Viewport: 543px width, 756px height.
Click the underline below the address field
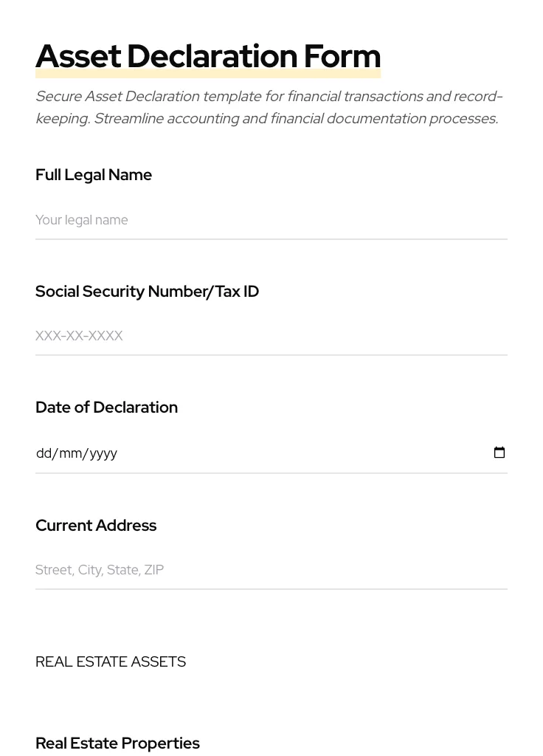tap(271, 589)
